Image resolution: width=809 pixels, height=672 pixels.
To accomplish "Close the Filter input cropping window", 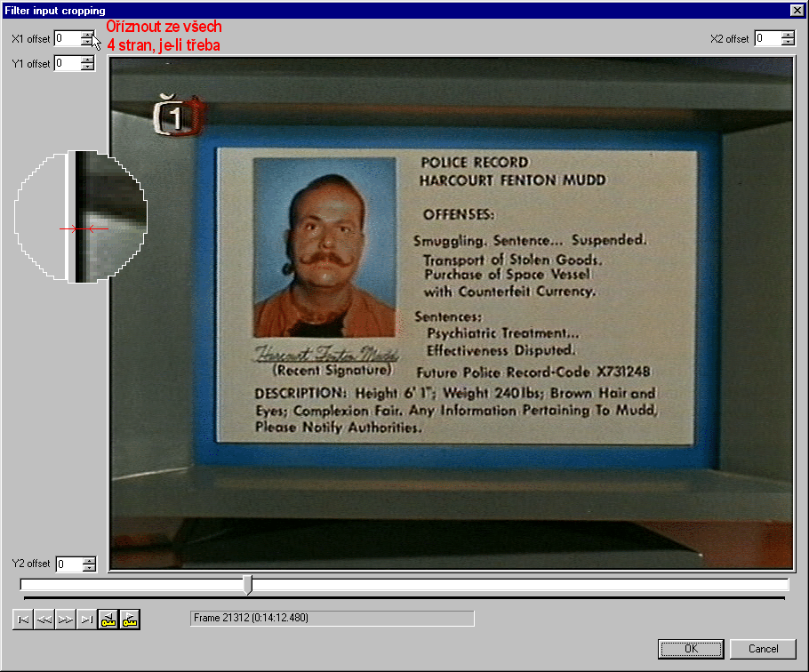I will [797, 10].
